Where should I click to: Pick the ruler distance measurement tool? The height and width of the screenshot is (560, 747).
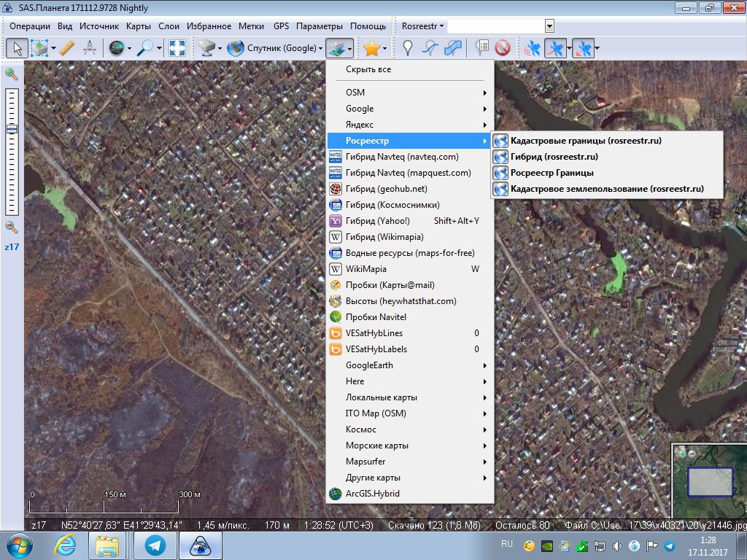[x=67, y=48]
